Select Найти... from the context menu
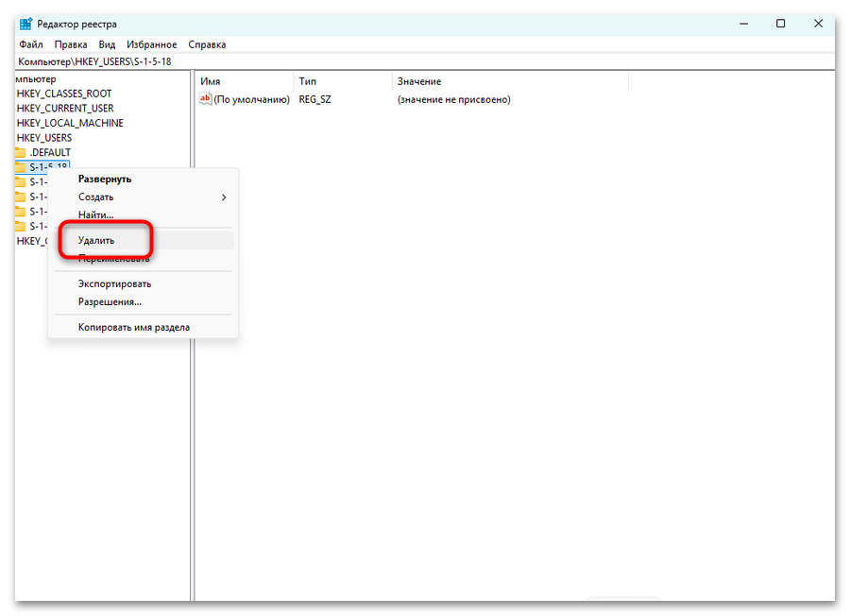This screenshot has width=850, height=616. click(144, 214)
